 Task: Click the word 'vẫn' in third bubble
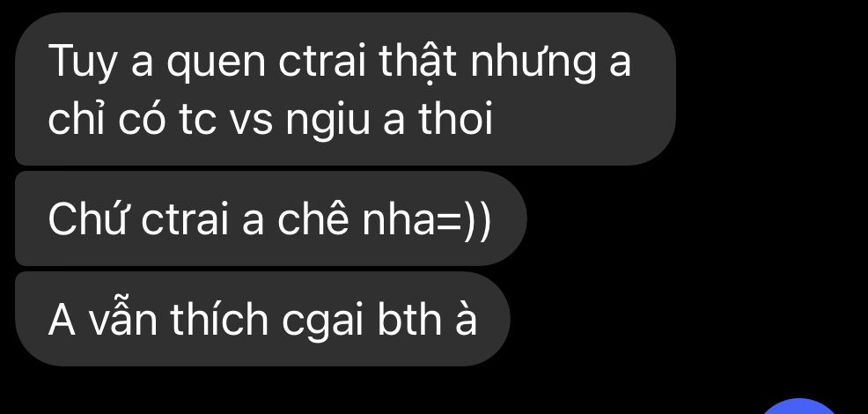(124, 319)
